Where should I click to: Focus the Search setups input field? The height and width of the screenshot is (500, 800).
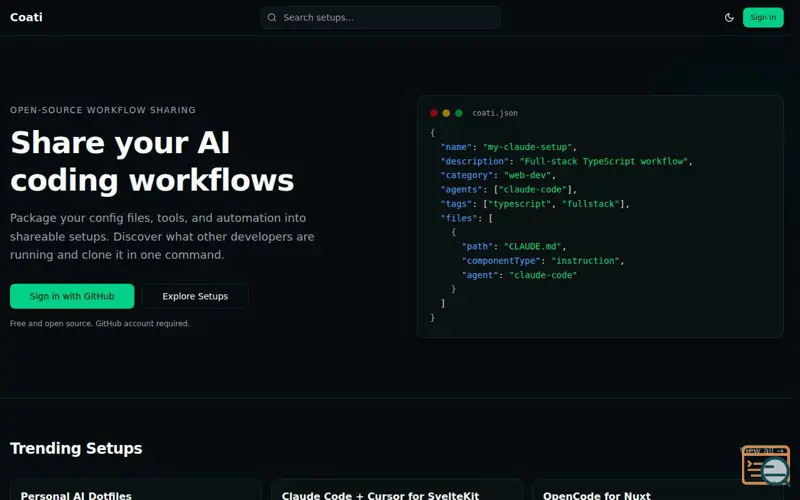pos(380,17)
